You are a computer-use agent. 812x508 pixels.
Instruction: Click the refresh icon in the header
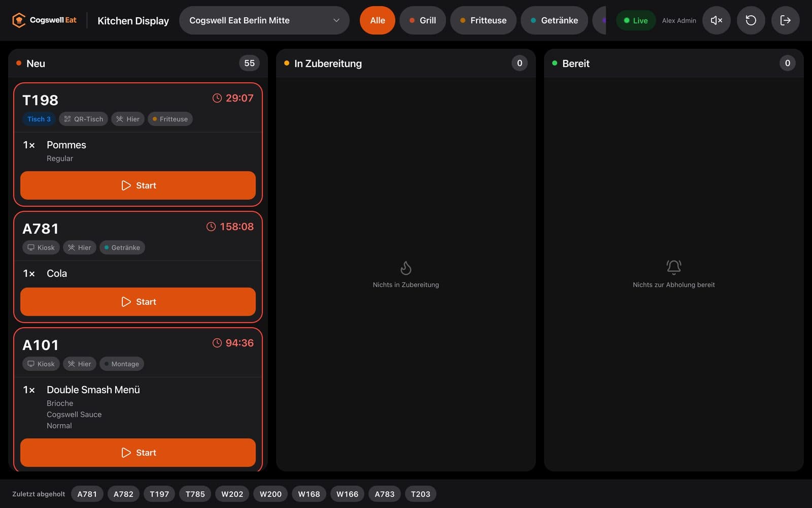[x=751, y=20]
